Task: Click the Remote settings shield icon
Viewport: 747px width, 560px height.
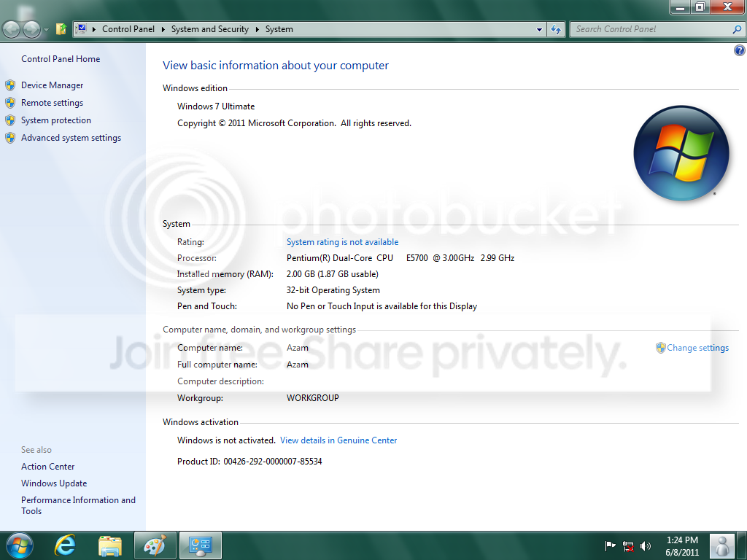Action: click(10, 103)
